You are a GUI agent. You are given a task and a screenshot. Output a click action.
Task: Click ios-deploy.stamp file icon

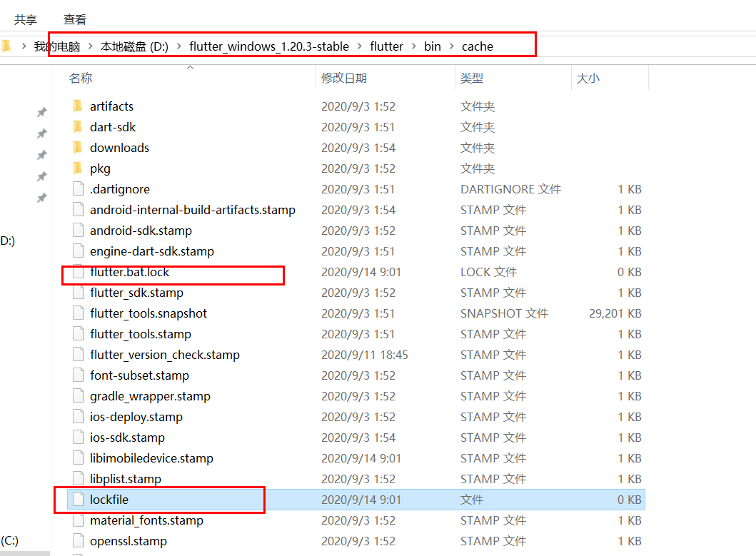[78, 417]
